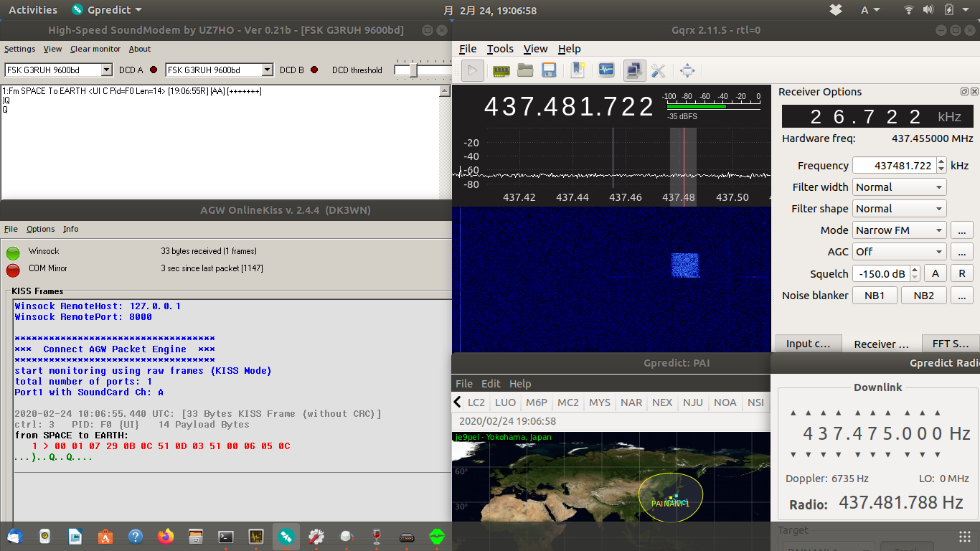The height and width of the screenshot is (551, 980).
Task: Open Filter shape dropdown
Action: pyautogui.click(x=900, y=209)
